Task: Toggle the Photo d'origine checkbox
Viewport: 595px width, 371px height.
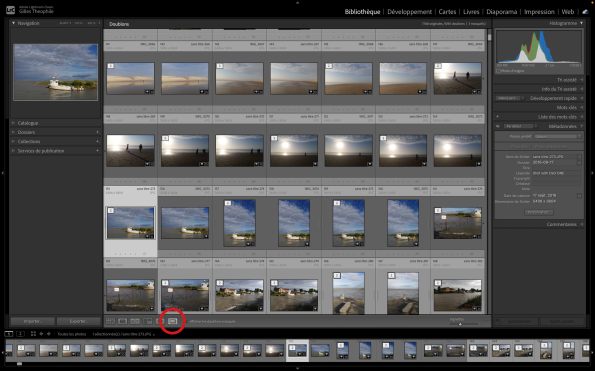Action: 498,71
